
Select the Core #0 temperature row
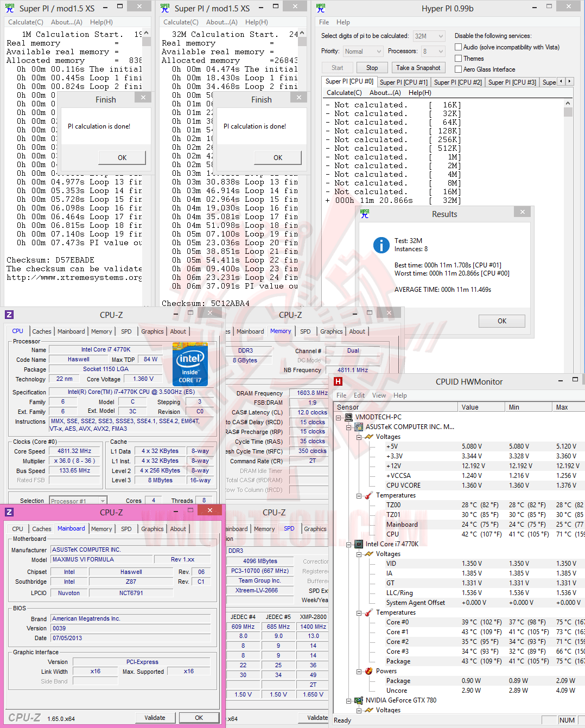coord(460,622)
